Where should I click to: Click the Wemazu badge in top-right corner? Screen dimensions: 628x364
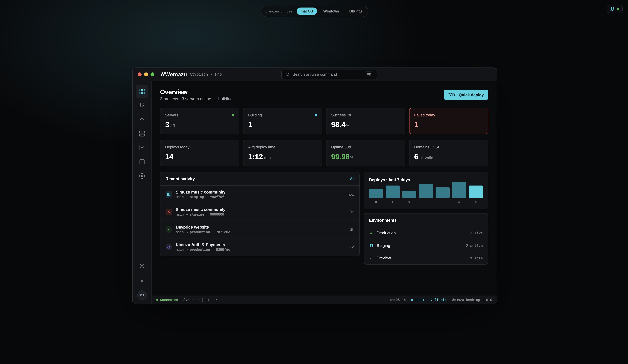(615, 9)
